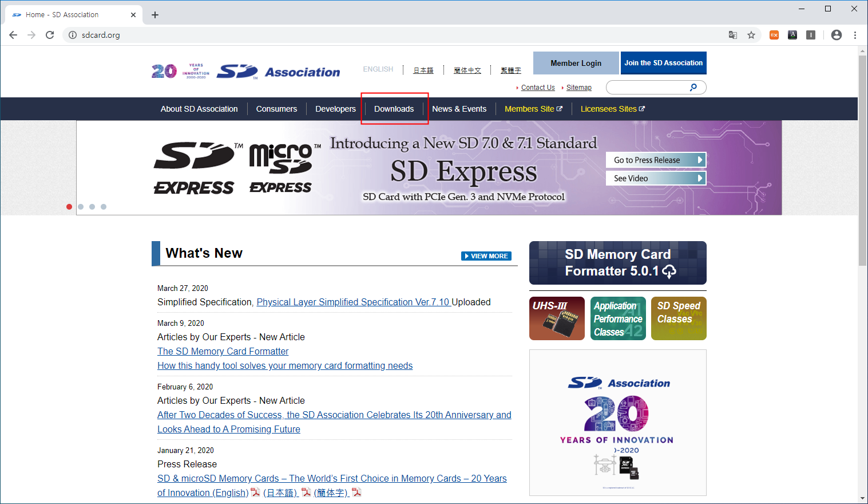Open the green A browser extension icon
This screenshot has height=504, width=868.
792,35
